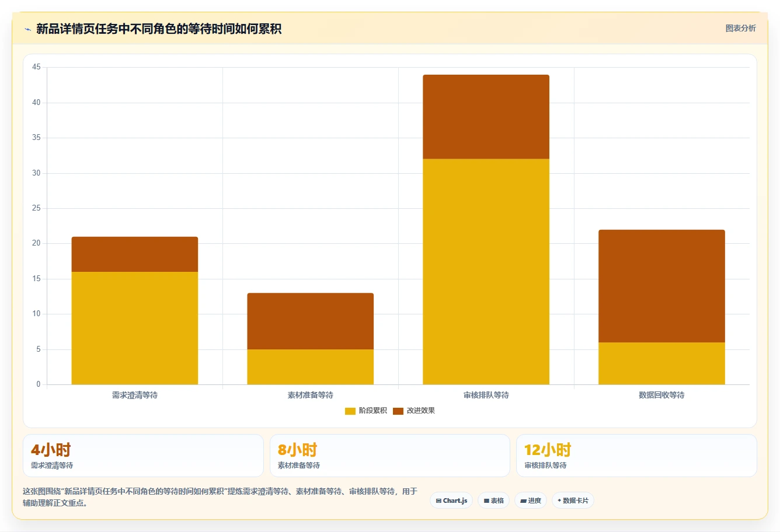Image resolution: width=780 pixels, height=532 pixels.
Task: Click the y-axis value 30
Action: click(37, 173)
